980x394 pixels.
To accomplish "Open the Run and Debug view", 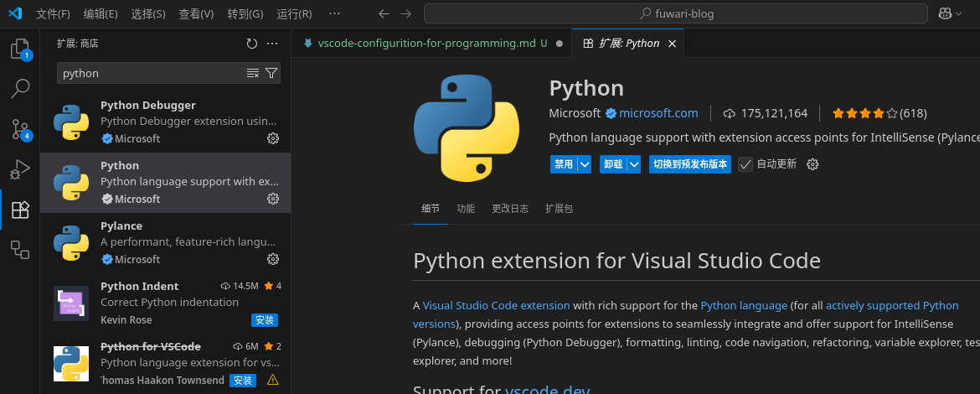I will coord(20,169).
